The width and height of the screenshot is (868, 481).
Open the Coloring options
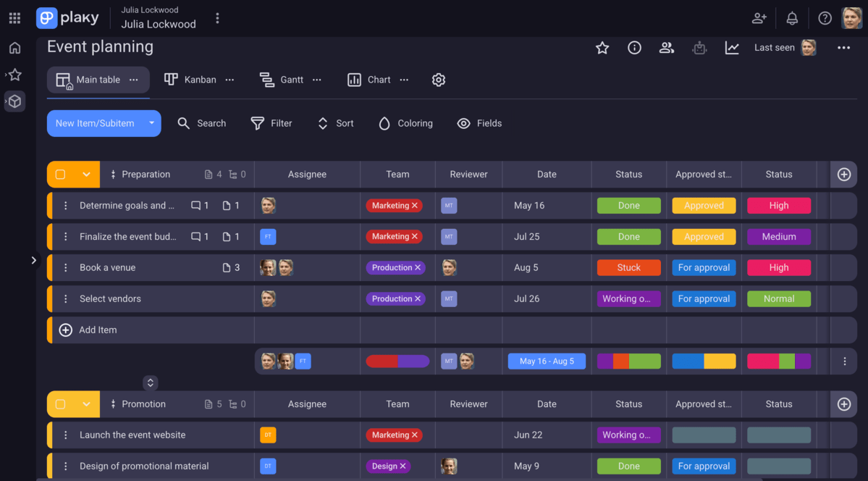[x=405, y=123]
